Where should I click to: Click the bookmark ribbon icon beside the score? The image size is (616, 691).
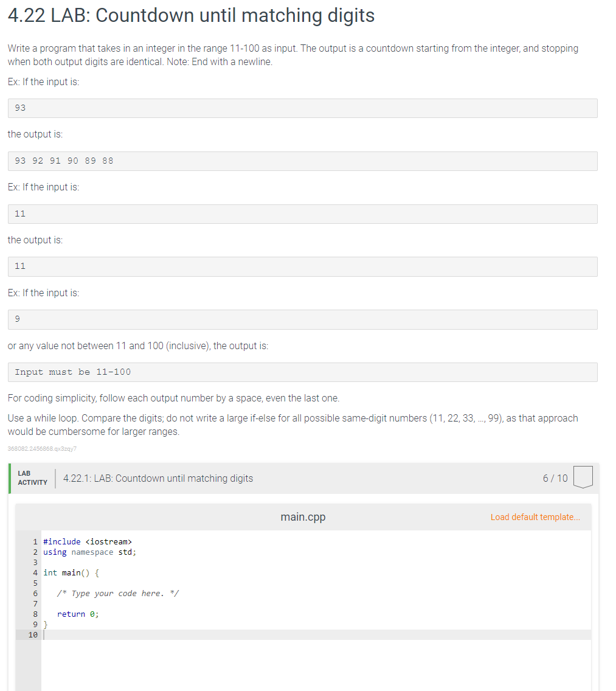click(x=583, y=477)
